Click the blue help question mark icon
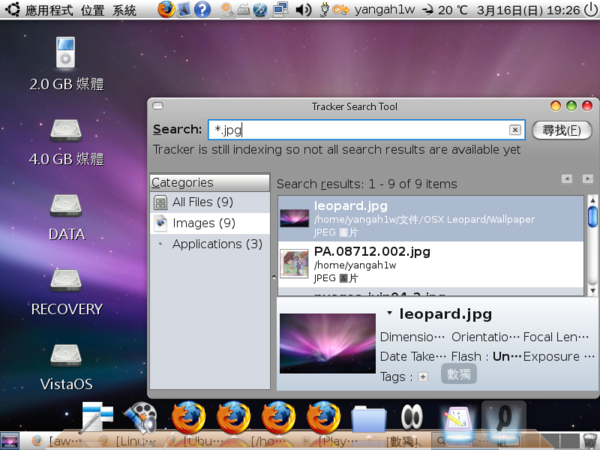Screen dimensions: 600x450 (202, 9)
